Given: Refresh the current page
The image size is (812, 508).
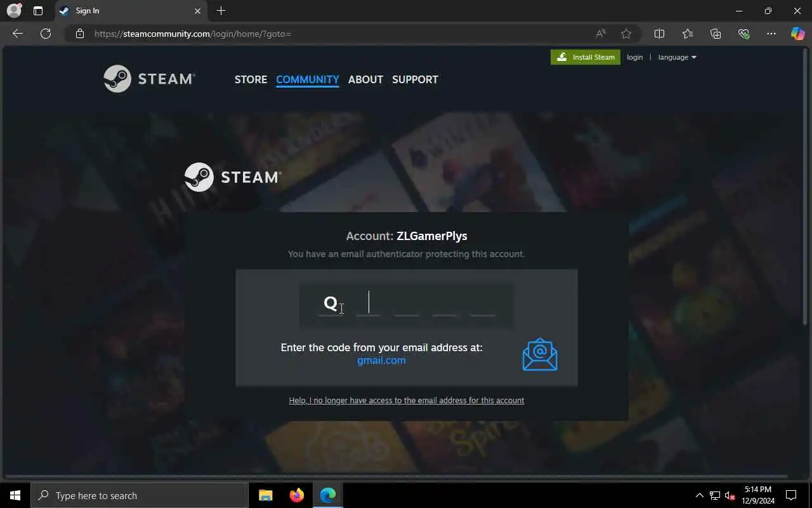Looking at the screenshot, I should 46,34.
